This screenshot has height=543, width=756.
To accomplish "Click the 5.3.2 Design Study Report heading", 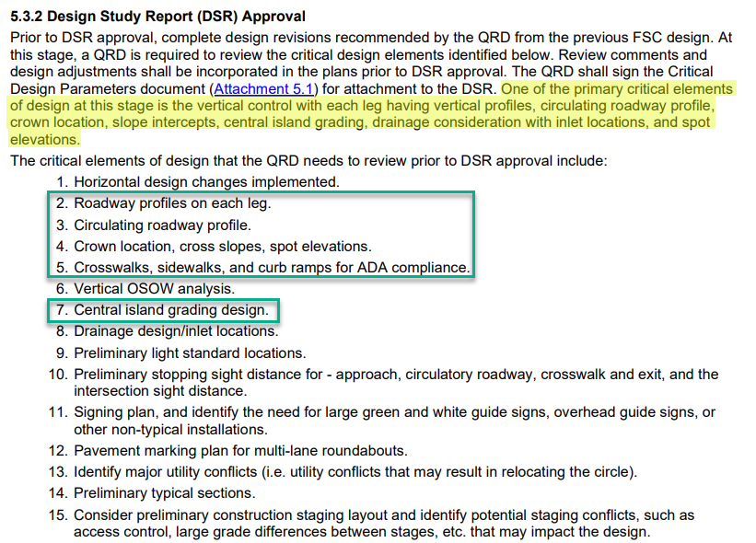I will 157,17.
